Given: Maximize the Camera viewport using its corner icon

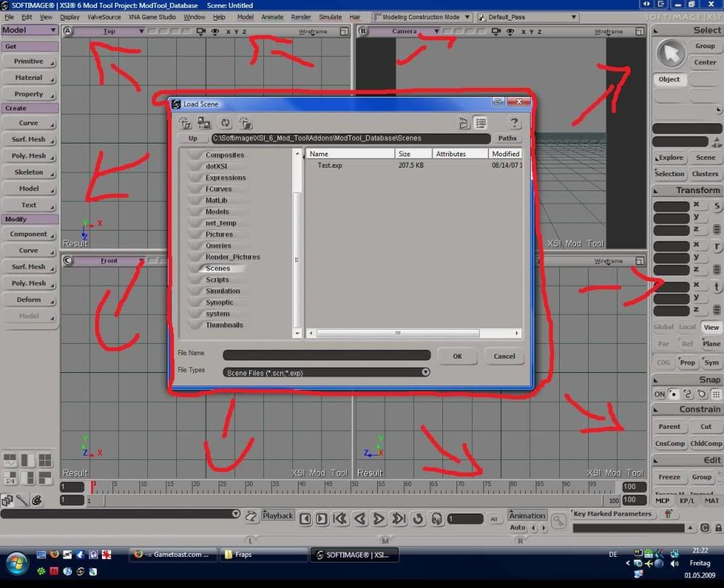Looking at the screenshot, I should pos(640,31).
